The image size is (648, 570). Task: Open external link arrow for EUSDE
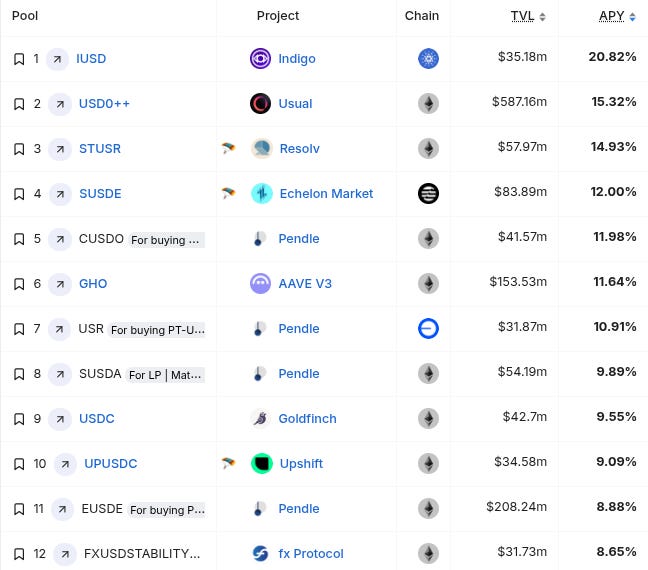tap(62, 510)
